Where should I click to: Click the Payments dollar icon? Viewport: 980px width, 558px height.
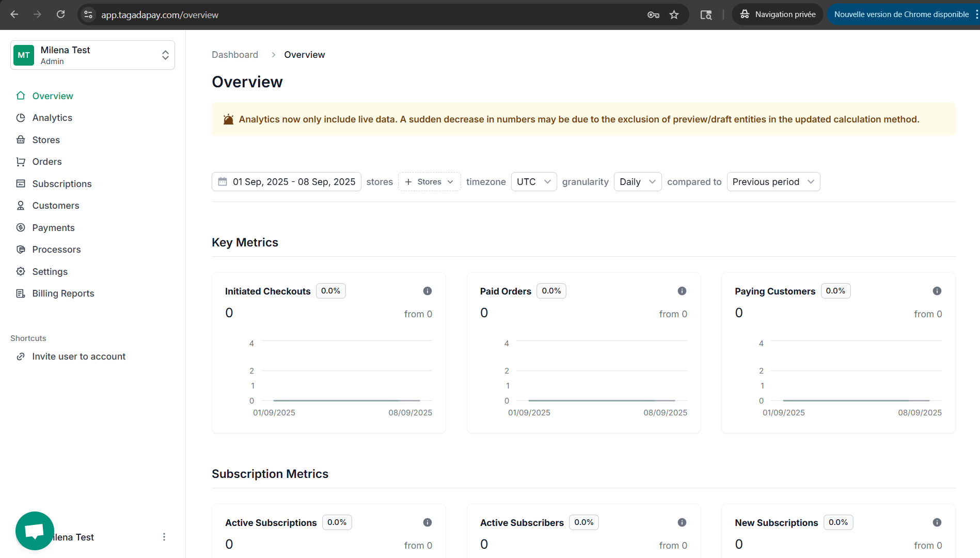click(21, 227)
